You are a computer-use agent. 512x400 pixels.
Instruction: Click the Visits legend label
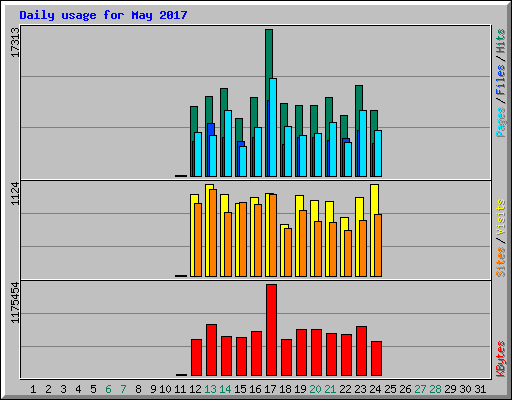coord(501,217)
